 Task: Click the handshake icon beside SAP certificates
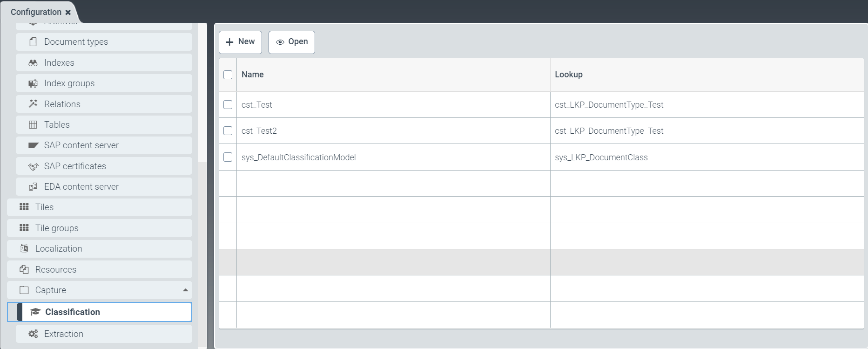[x=33, y=166]
